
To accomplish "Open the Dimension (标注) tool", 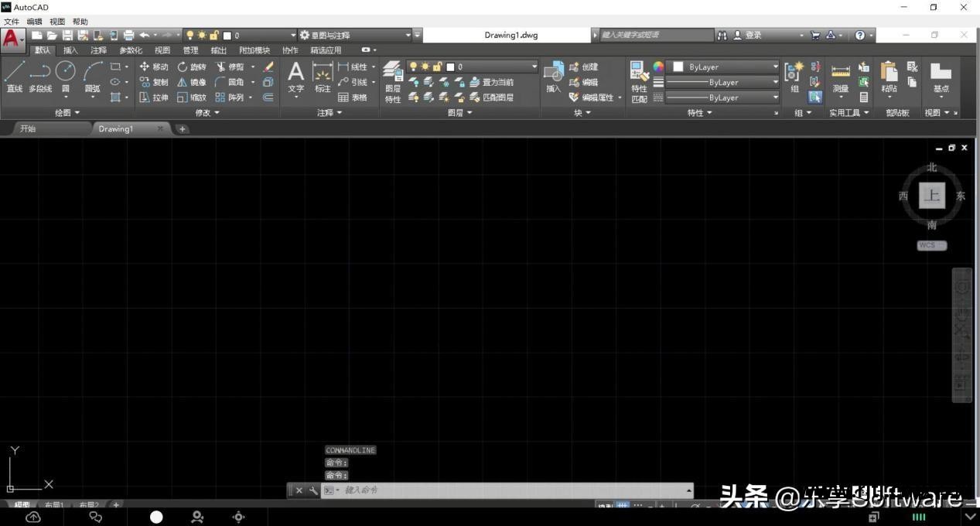I will [323, 77].
